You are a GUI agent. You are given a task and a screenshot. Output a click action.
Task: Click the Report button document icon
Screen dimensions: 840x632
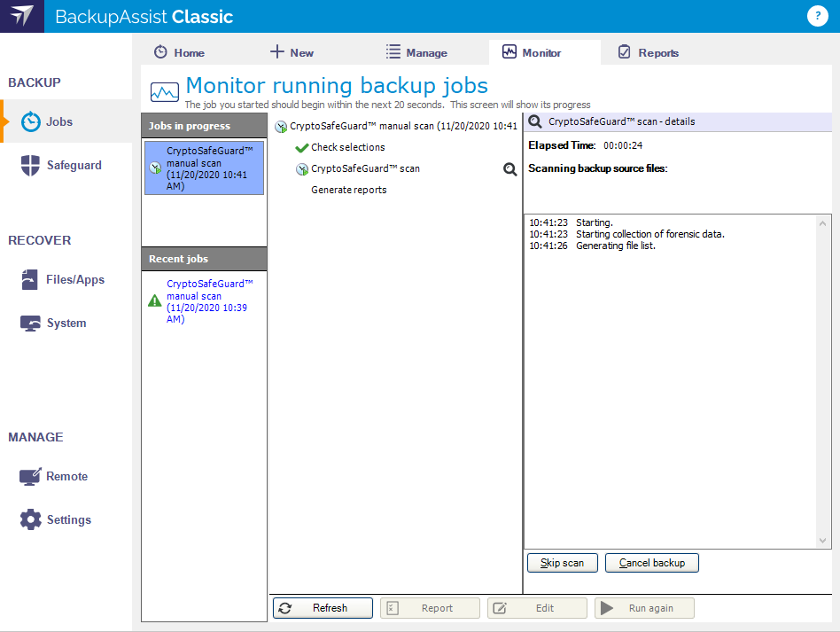point(393,608)
